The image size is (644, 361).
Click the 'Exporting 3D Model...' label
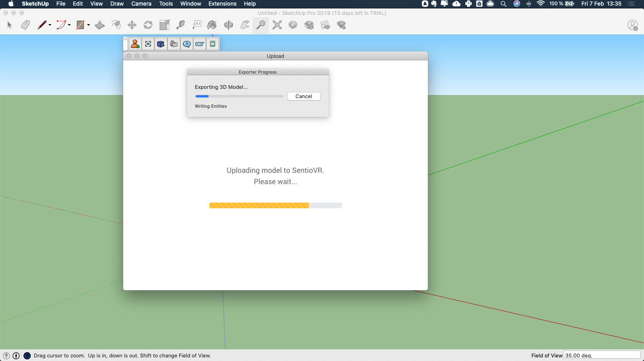221,87
